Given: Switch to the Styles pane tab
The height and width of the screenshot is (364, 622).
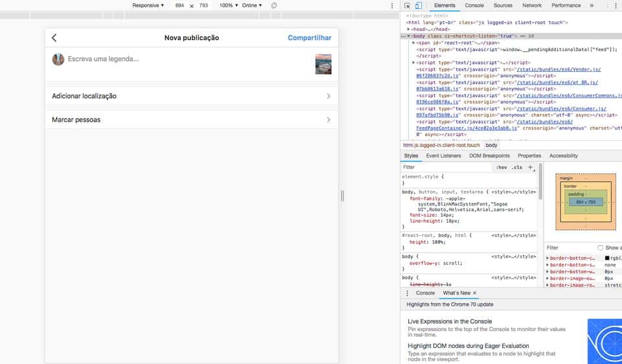Looking at the screenshot, I should click(411, 156).
